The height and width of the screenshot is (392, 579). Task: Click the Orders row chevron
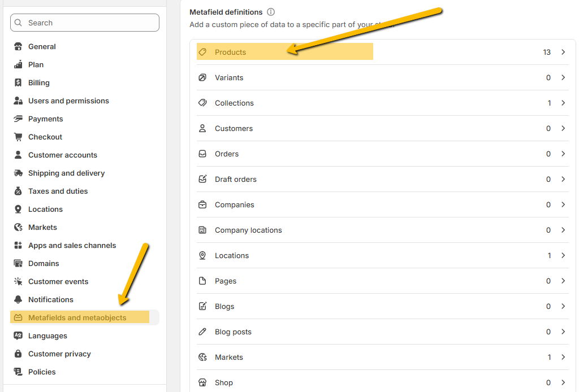[x=563, y=154]
